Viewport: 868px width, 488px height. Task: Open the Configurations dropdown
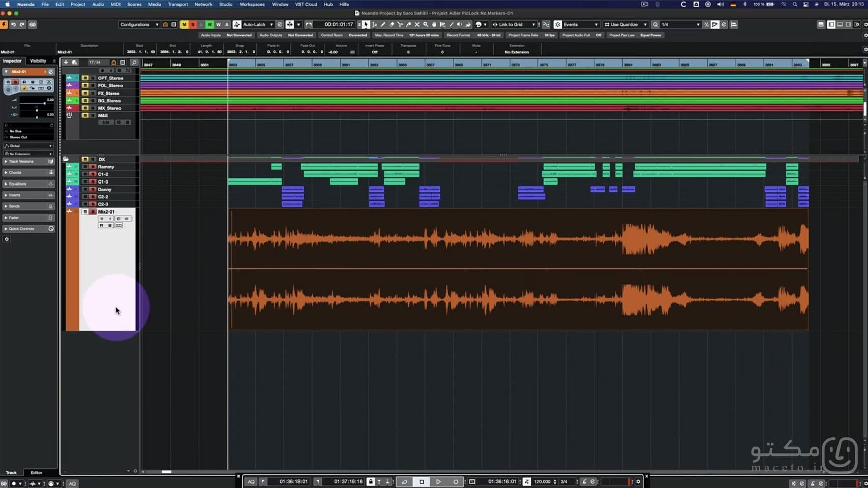click(139, 24)
